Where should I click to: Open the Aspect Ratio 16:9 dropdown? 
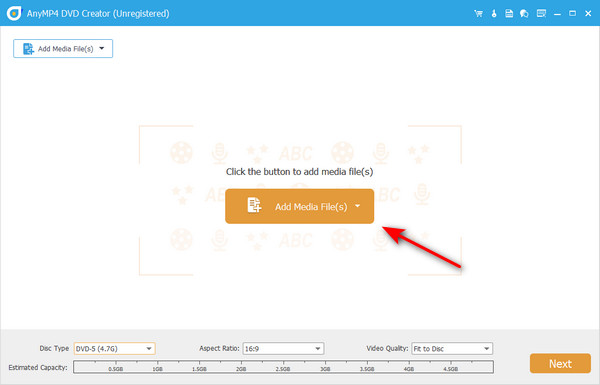click(283, 349)
